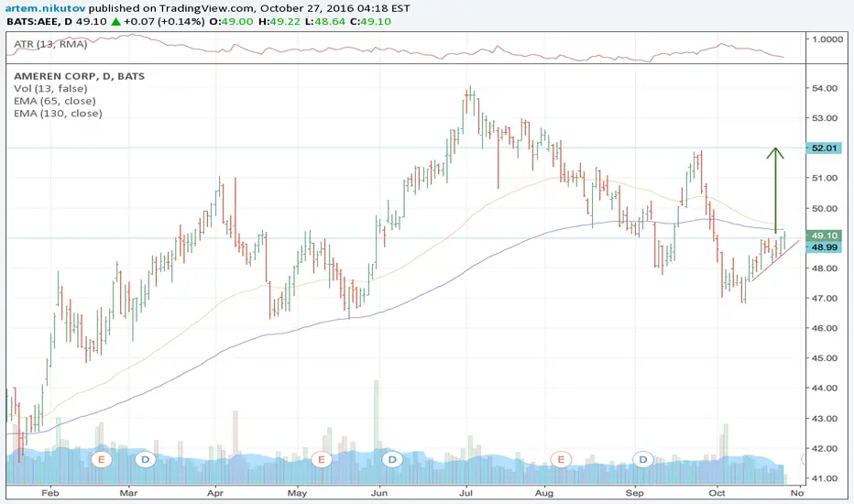
Task: Open the artem.nikutov author profile link
Action: (45, 8)
